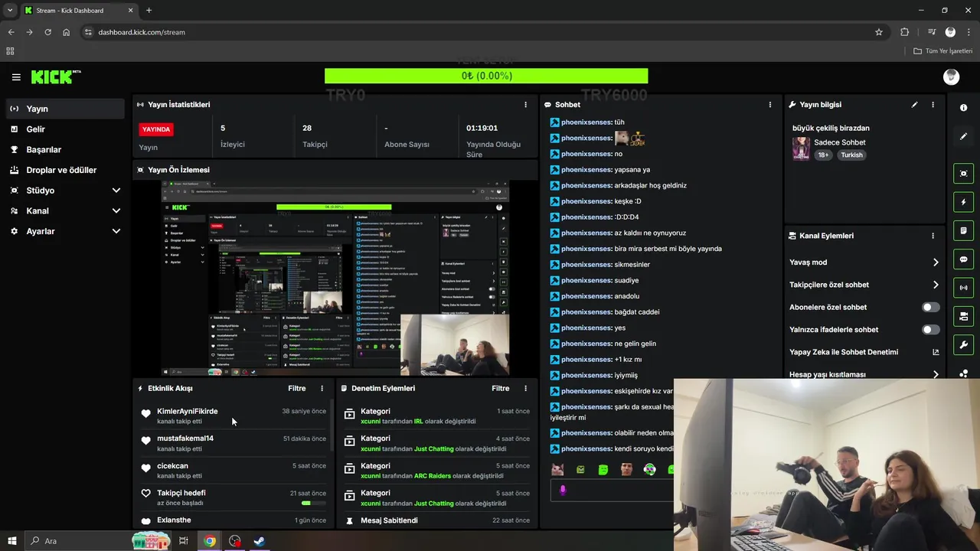Image resolution: width=980 pixels, height=551 pixels.
Task: Click the green 0₺ goal progress bar
Action: tap(486, 76)
